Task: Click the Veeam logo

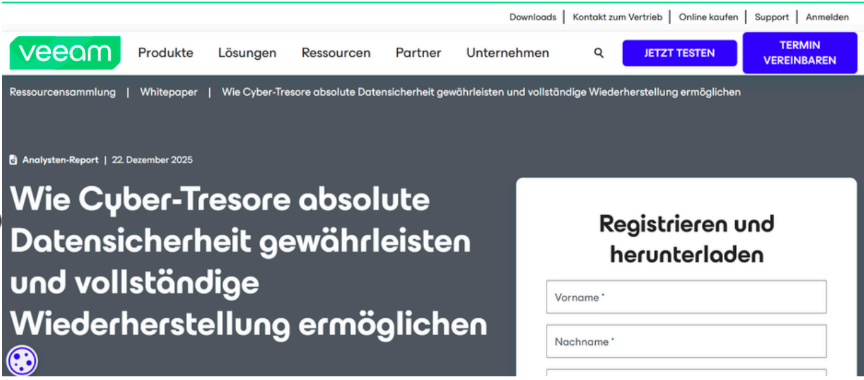Action: 64,53
